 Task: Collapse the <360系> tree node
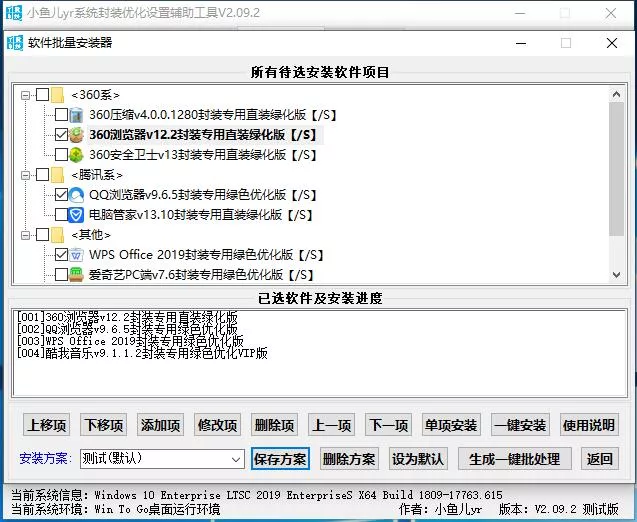coord(25,95)
